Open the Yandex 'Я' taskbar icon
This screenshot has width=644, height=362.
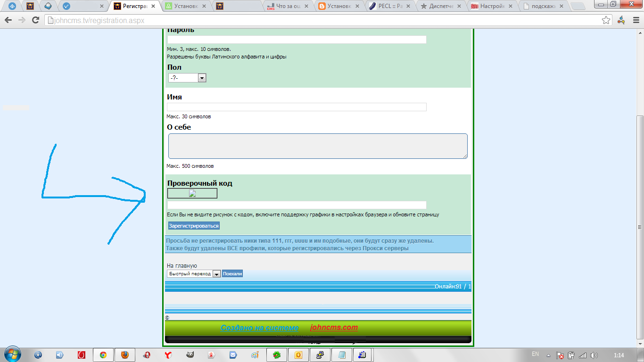(212, 355)
